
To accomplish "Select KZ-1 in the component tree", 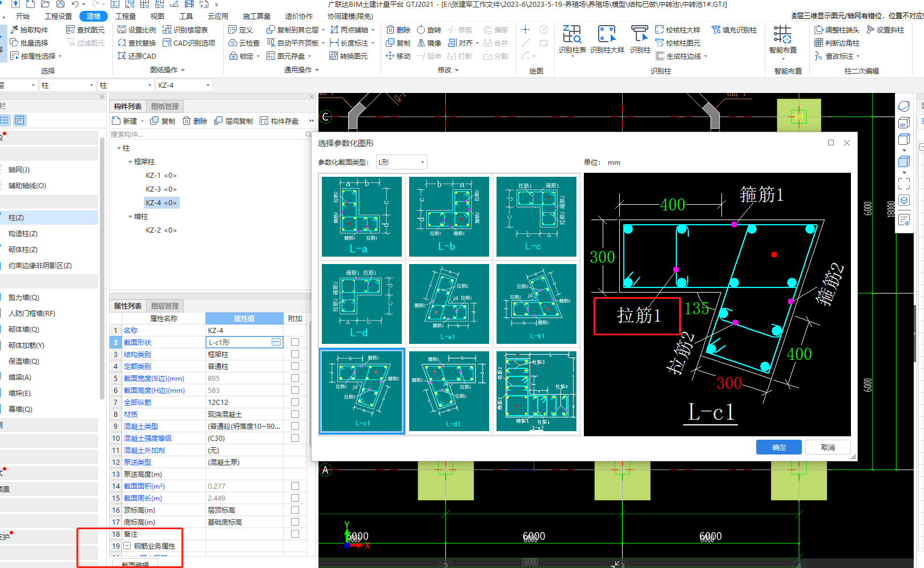I will pos(161,176).
